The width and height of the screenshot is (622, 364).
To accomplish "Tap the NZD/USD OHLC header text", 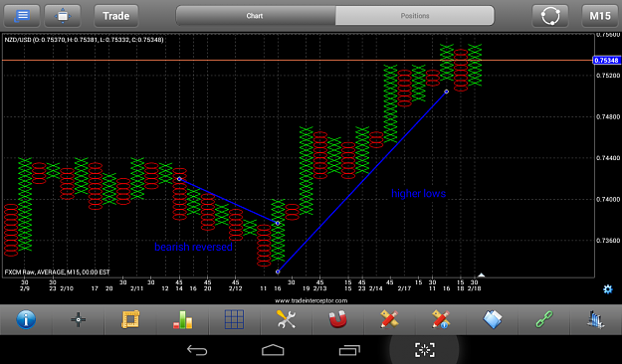I will (85, 40).
